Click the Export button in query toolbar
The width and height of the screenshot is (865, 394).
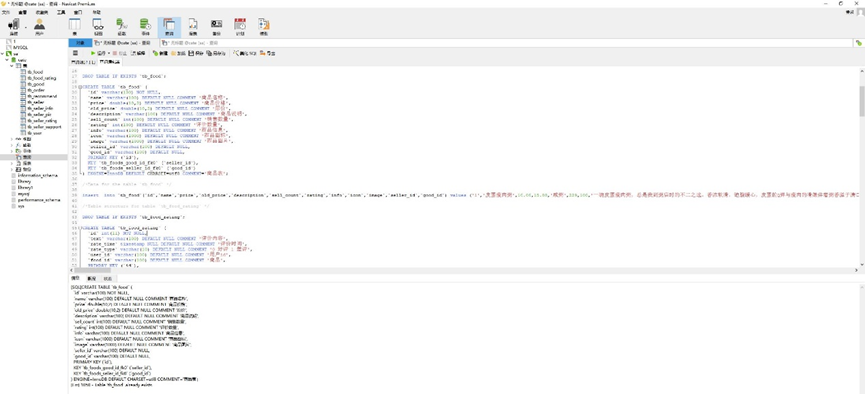[x=268, y=53]
